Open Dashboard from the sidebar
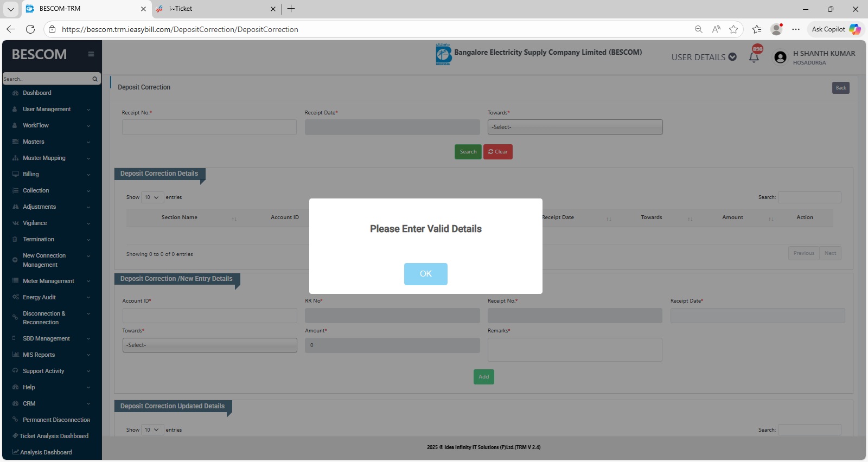This screenshot has height=462, width=868. (37, 93)
